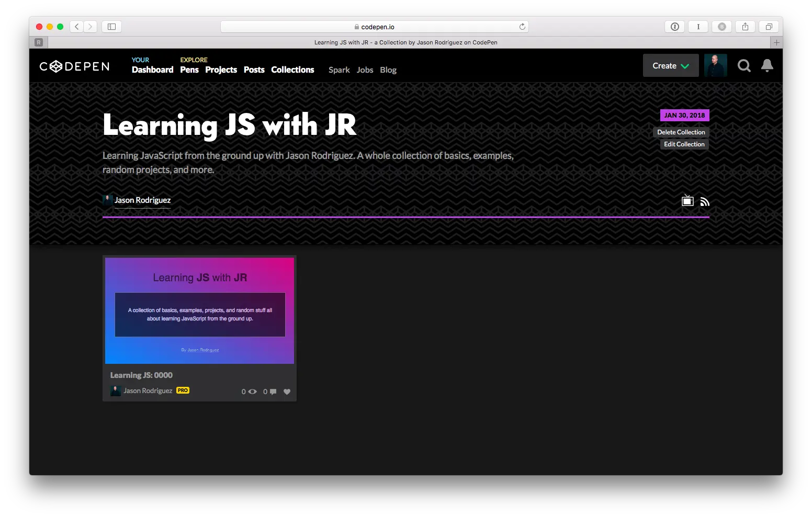This screenshot has width=812, height=517.
Task: Add a new Safari tab
Action: [x=776, y=42]
